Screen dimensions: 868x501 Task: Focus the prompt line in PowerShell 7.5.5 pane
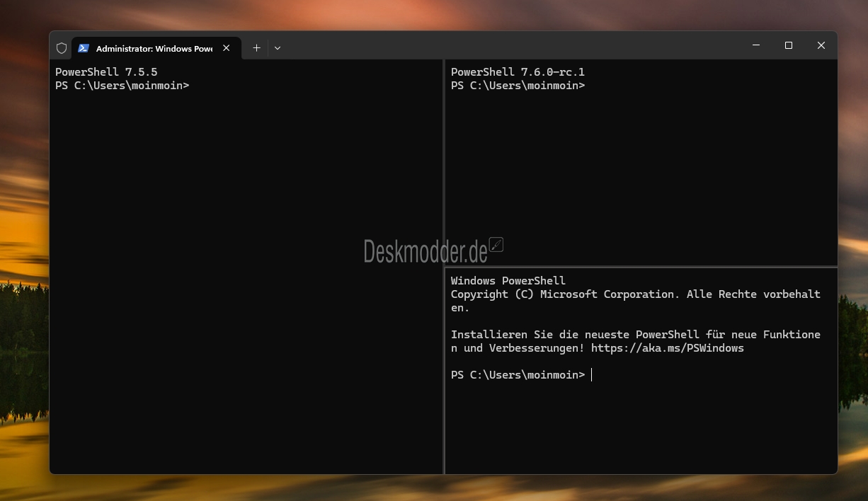pos(122,86)
